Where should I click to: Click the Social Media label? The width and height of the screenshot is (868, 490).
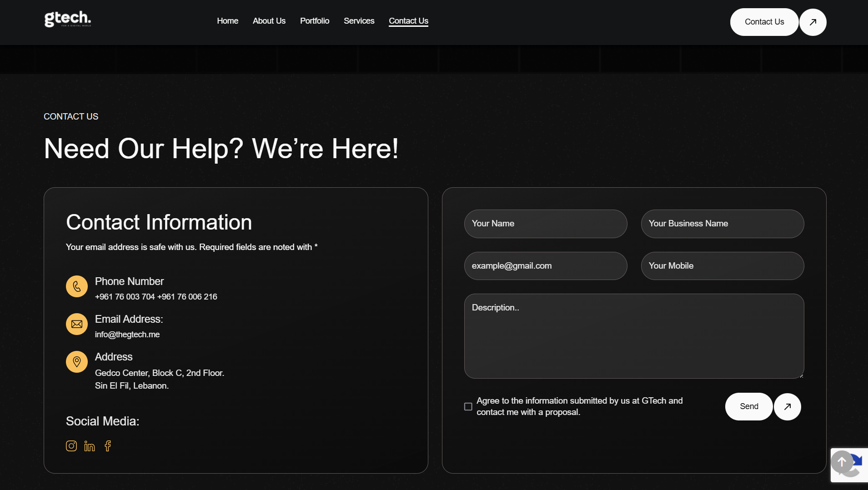[103, 421]
